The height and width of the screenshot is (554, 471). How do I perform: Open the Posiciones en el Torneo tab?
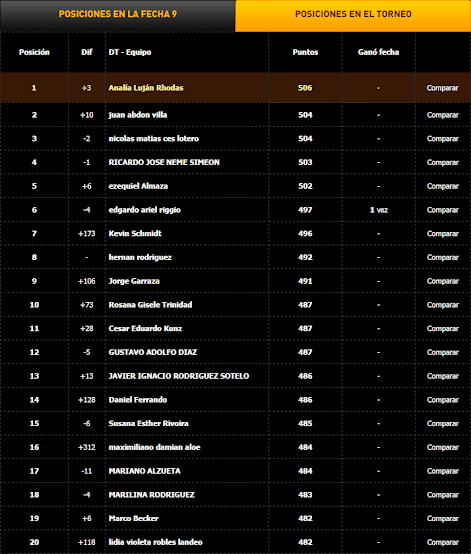coord(353,16)
